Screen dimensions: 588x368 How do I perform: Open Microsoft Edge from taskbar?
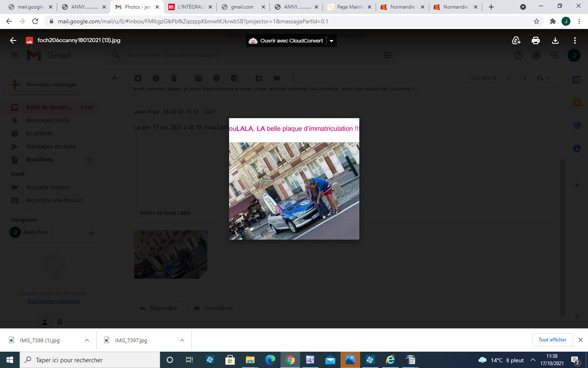tap(270, 360)
